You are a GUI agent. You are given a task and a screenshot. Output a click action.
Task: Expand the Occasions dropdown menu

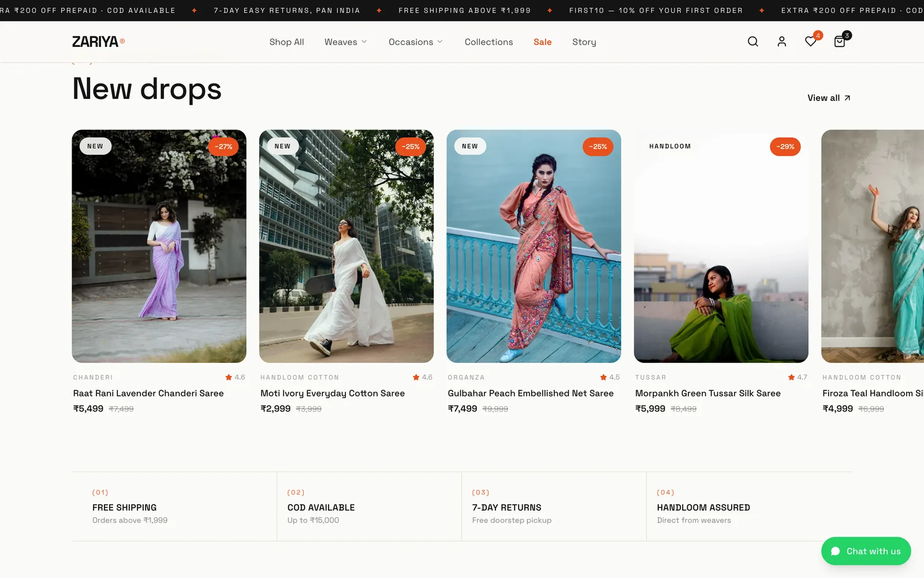tap(416, 42)
